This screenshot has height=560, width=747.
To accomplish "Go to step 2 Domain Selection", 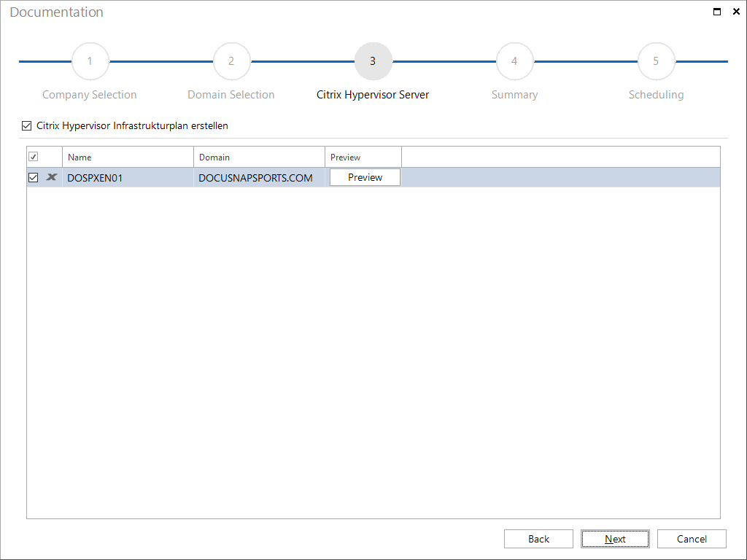I will click(231, 61).
